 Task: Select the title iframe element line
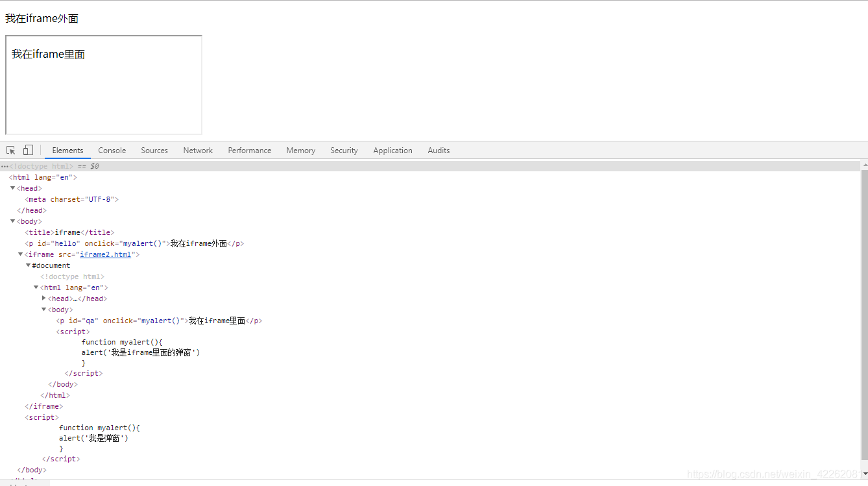point(69,232)
